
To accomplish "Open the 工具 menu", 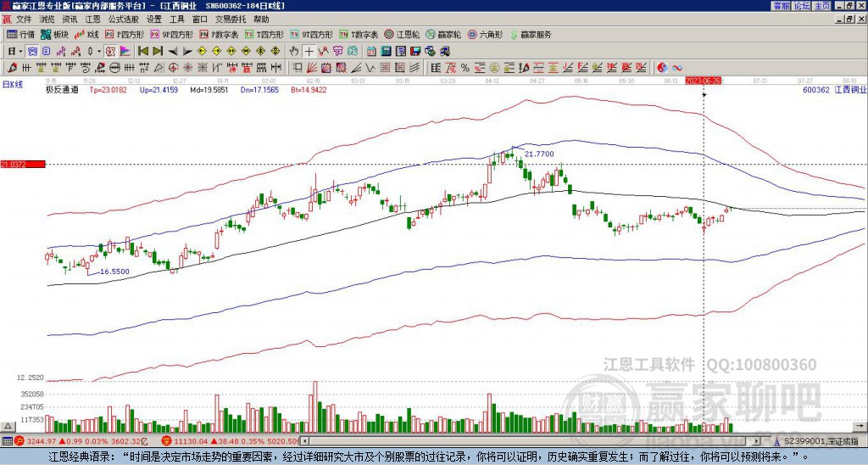I will pos(176,20).
